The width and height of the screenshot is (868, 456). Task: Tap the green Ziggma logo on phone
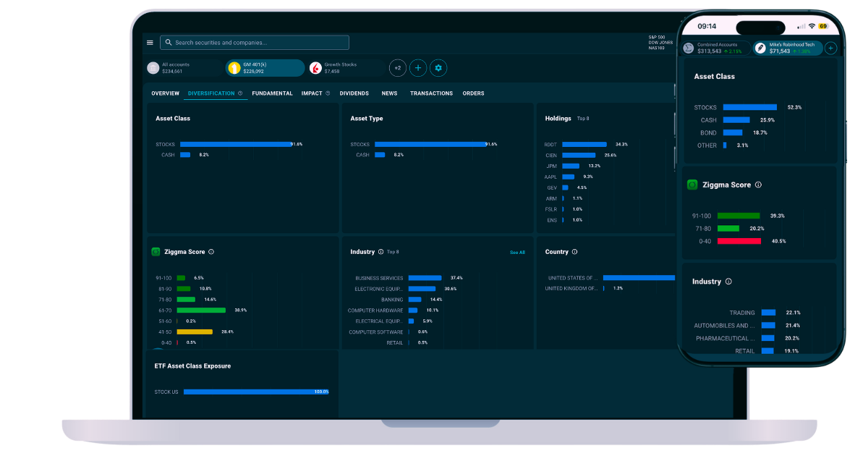(692, 185)
